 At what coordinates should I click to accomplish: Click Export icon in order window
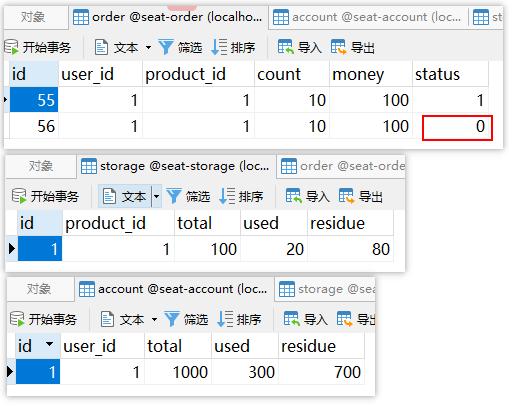point(339,47)
